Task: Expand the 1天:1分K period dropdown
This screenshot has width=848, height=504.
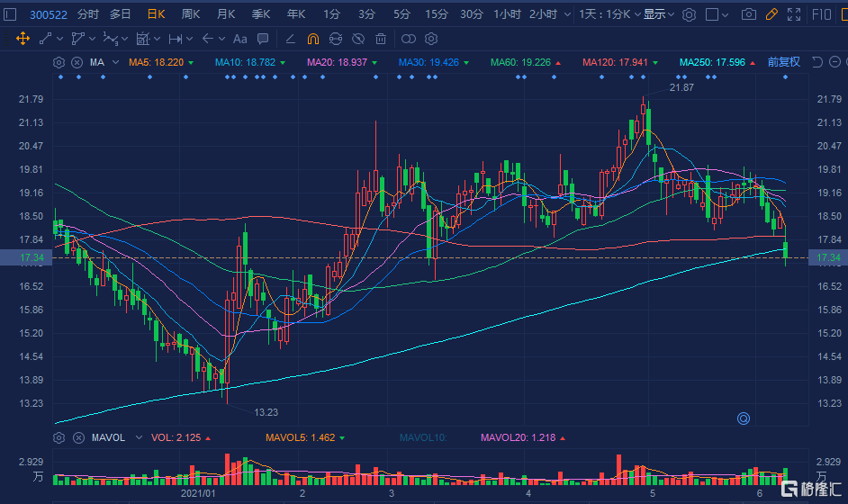Action: [609, 14]
